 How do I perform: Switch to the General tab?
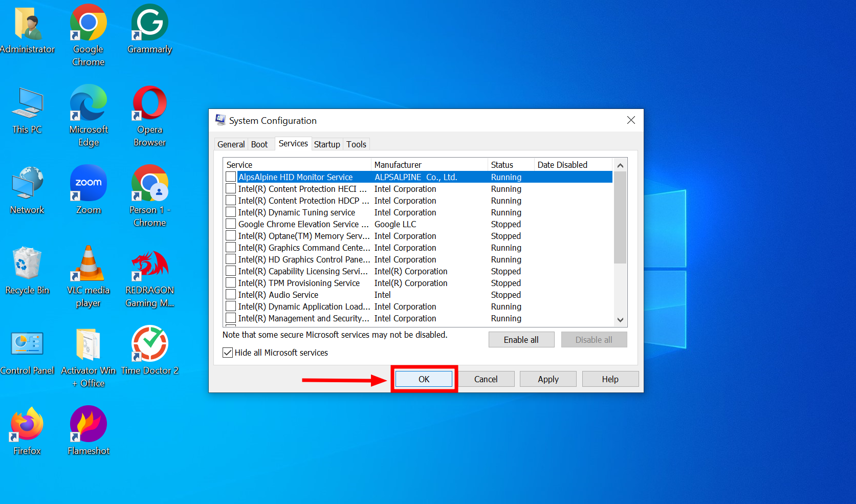[231, 144]
